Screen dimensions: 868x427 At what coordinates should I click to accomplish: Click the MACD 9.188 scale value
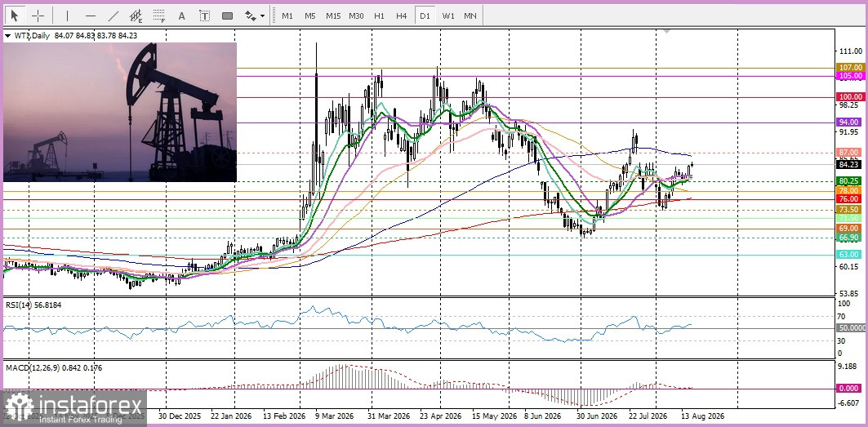[x=849, y=367]
